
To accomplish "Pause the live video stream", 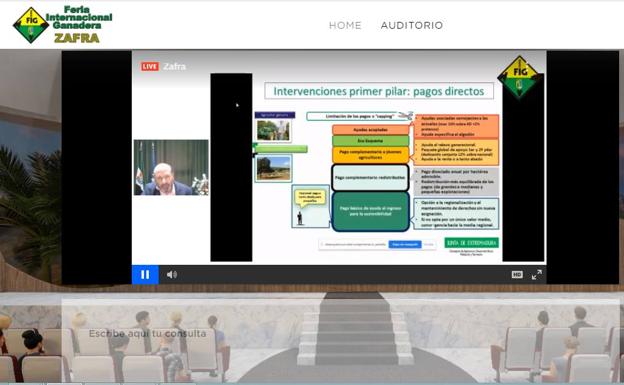I will point(145,274).
